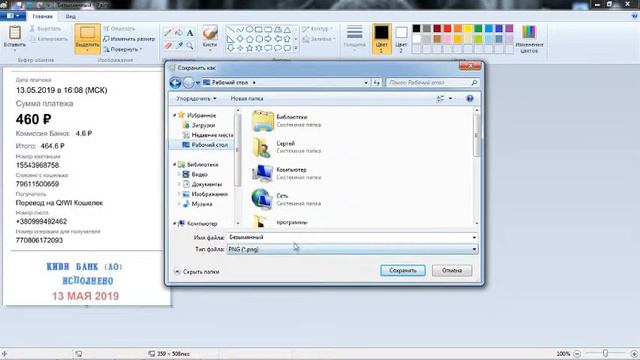Pick the red color swatch in palette
The height and width of the screenshot is (360, 640).
(447, 28)
